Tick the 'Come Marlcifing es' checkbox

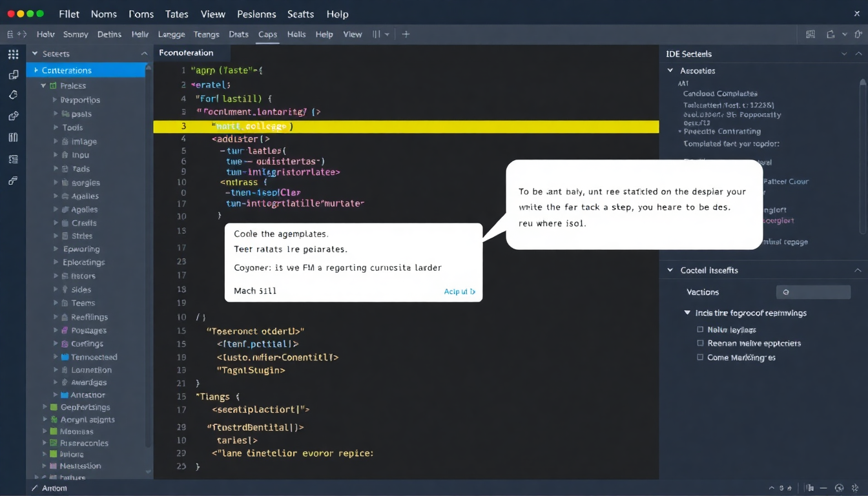pyautogui.click(x=700, y=357)
